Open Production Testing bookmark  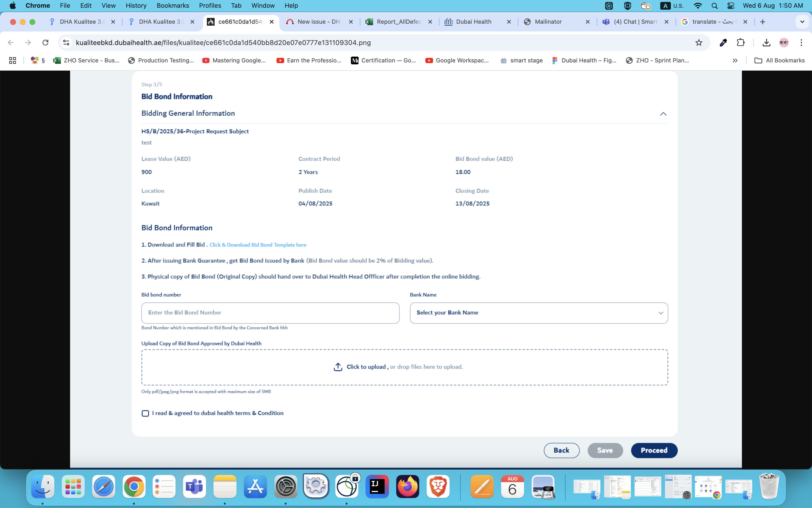coord(161,60)
